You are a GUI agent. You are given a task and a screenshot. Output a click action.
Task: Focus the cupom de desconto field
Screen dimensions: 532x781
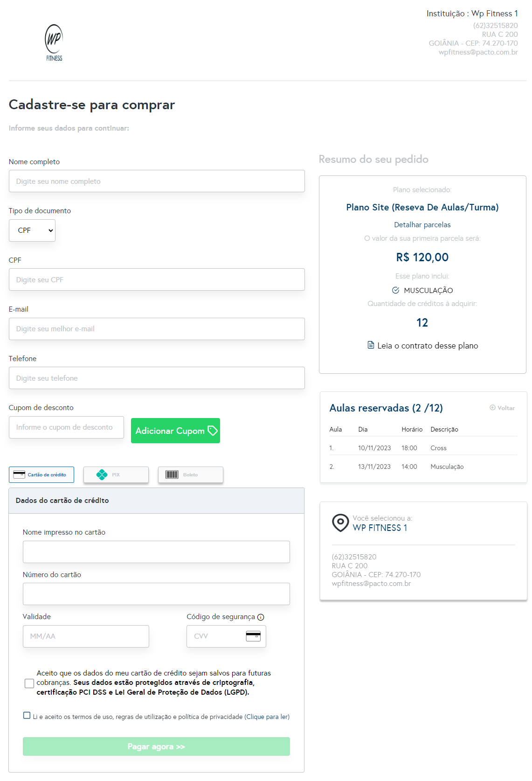(66, 427)
